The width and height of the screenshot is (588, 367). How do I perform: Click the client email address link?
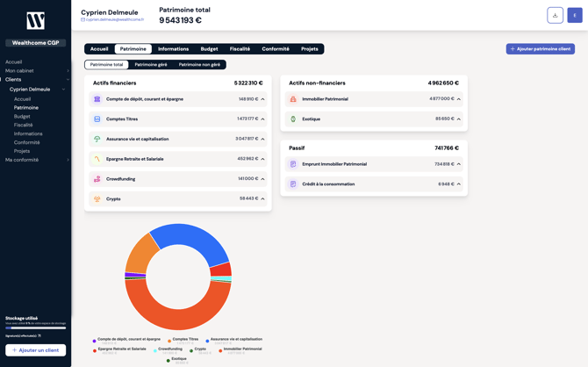(114, 19)
